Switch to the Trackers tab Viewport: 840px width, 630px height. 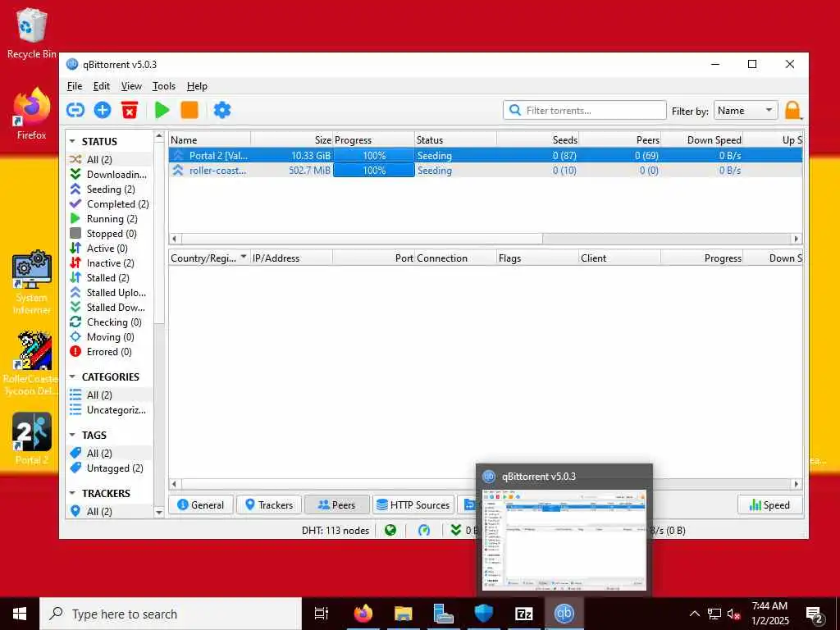pyautogui.click(x=269, y=504)
